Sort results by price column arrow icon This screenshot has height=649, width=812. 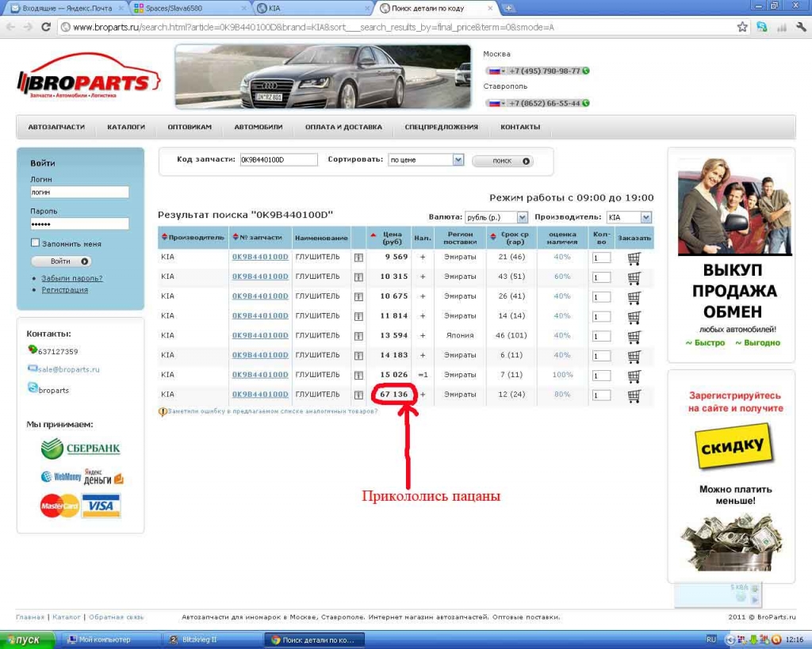pos(373,235)
